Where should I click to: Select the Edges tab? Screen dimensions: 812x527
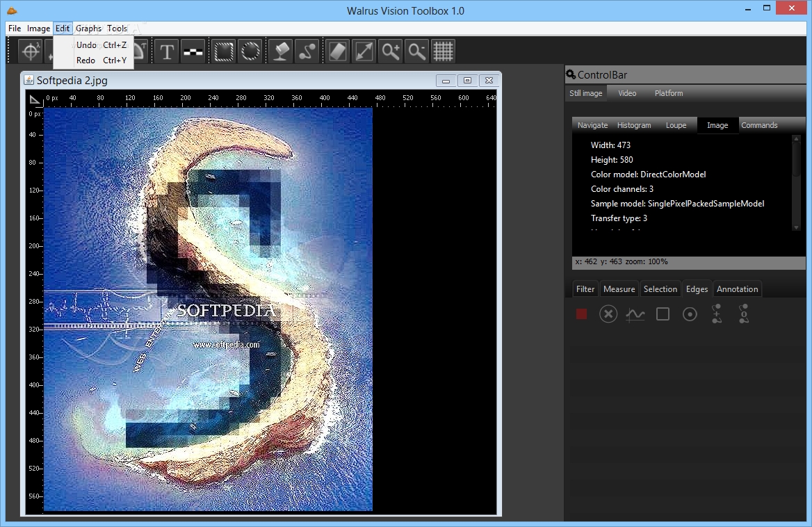pyautogui.click(x=697, y=289)
